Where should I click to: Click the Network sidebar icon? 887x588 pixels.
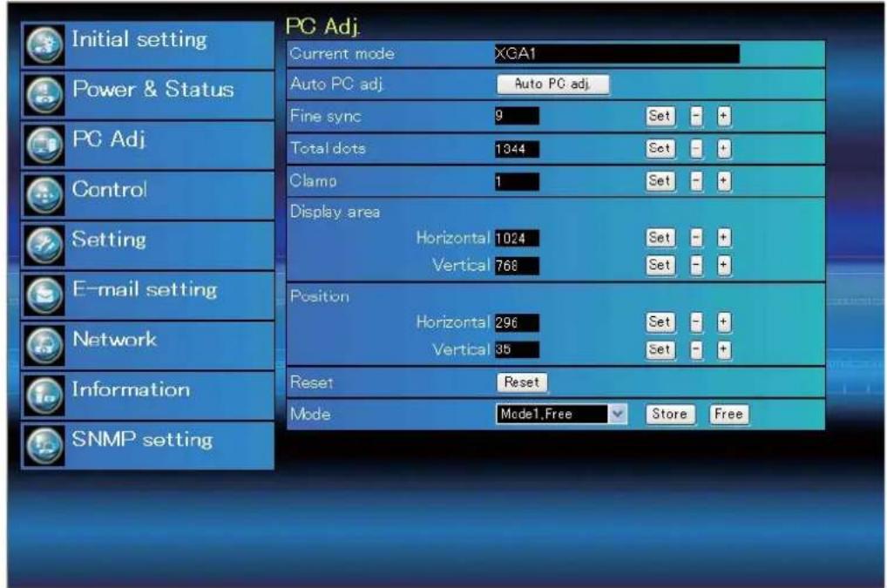click(x=44, y=345)
